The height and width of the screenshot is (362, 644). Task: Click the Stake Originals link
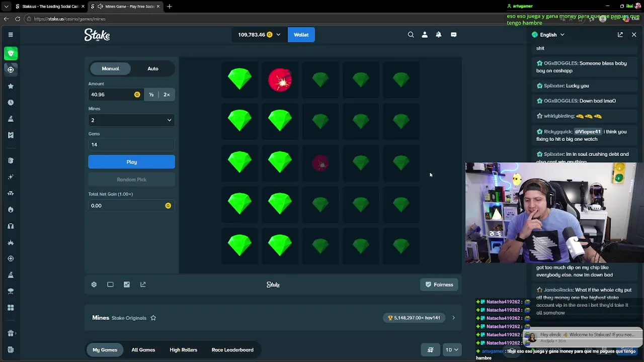pyautogui.click(x=129, y=318)
